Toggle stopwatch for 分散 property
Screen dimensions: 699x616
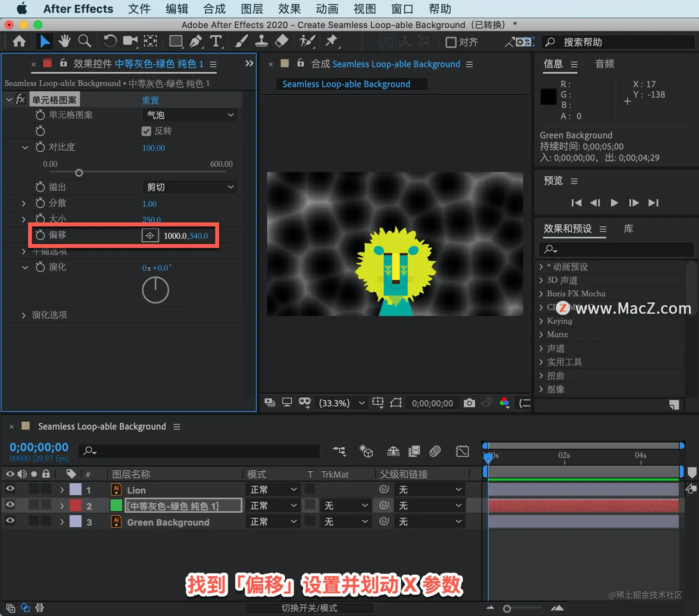click(40, 203)
